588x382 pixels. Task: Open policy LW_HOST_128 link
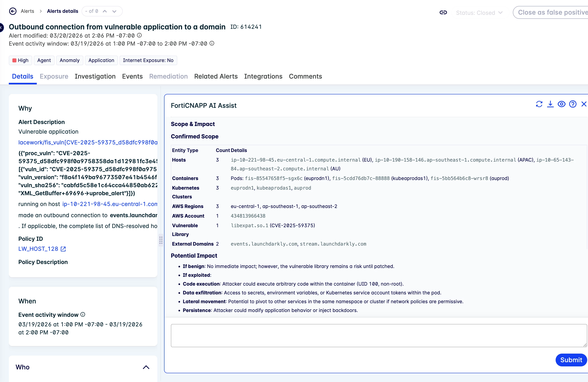click(x=38, y=249)
